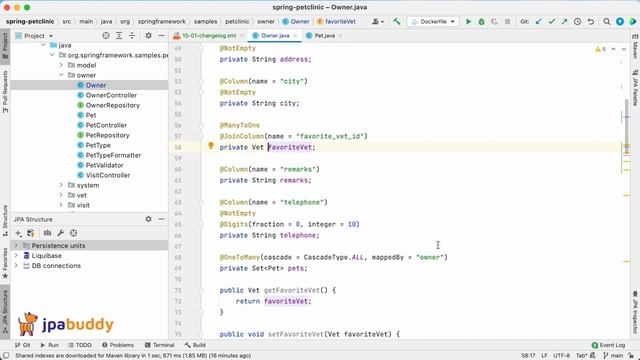Run with coverage icon in toolbar
640x360 pixels.
tap(494, 21)
